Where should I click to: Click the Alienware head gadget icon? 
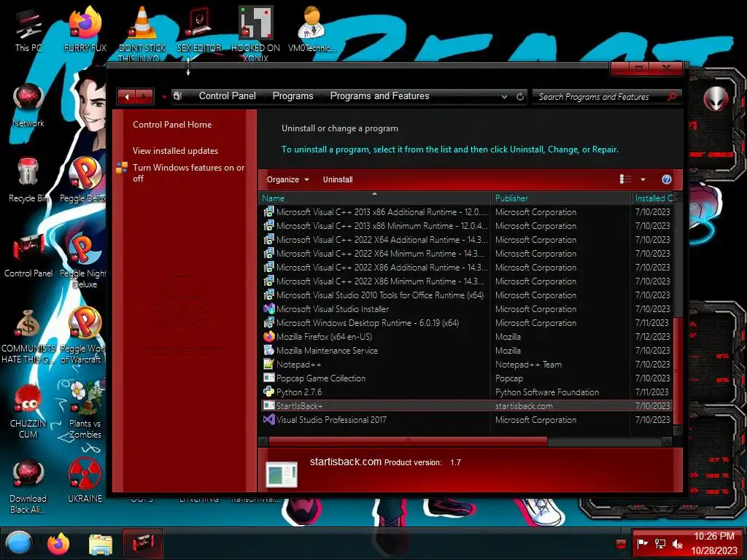pos(716,99)
